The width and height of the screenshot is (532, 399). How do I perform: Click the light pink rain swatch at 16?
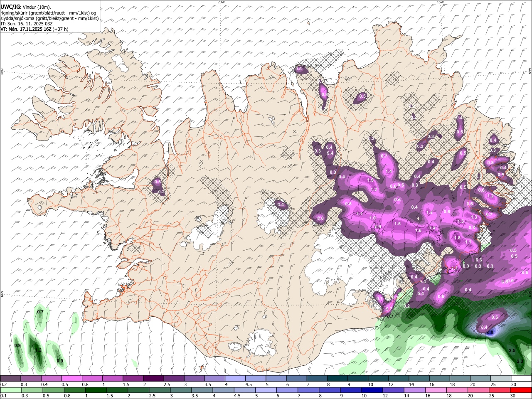pyautogui.click(x=436, y=390)
